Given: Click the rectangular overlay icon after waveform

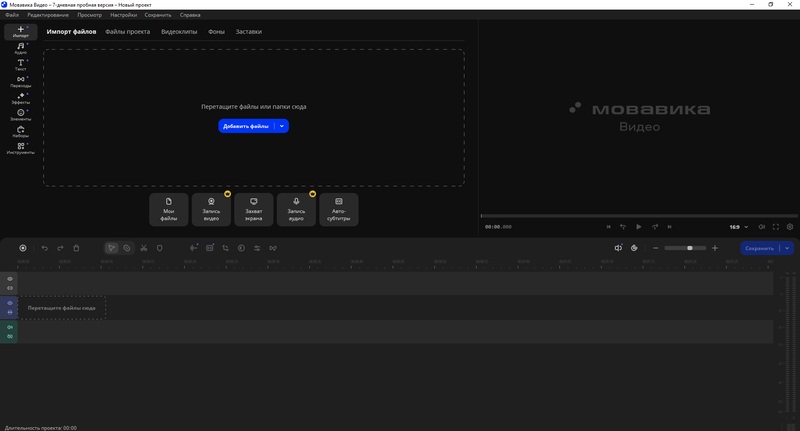Looking at the screenshot, I should tap(210, 248).
